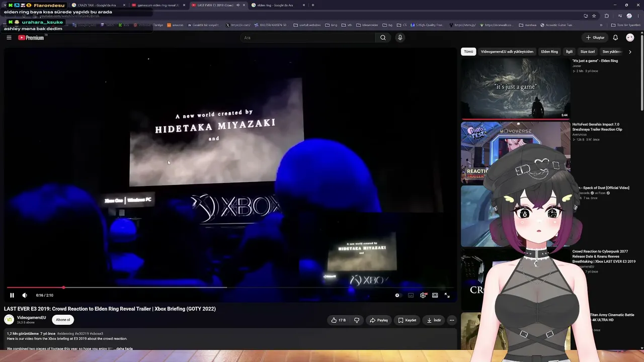
Task: Open YouTube notifications bell
Action: [615, 38]
